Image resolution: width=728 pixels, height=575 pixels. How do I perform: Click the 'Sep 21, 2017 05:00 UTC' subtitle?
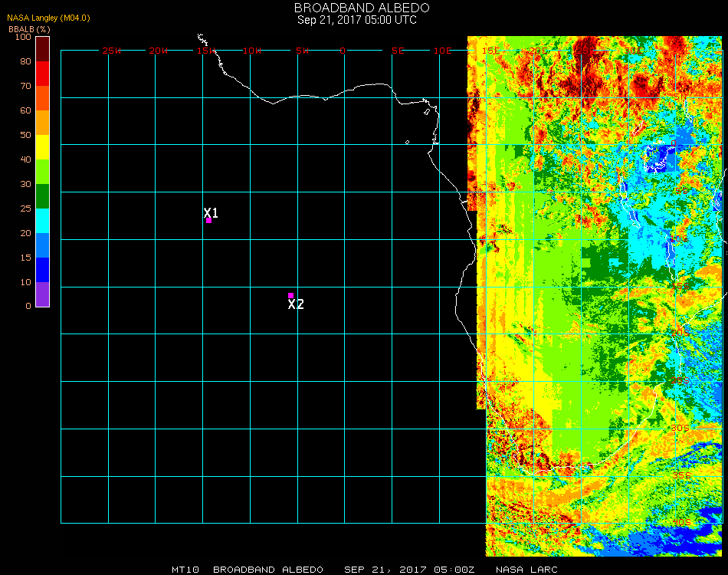(x=357, y=20)
